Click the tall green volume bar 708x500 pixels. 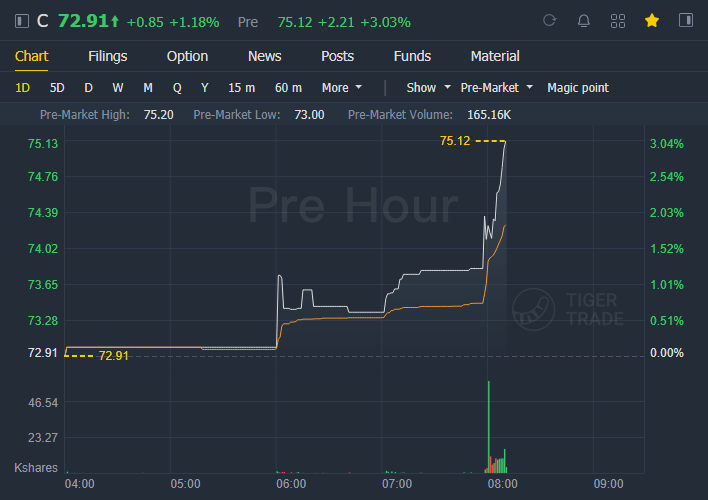coord(489,427)
